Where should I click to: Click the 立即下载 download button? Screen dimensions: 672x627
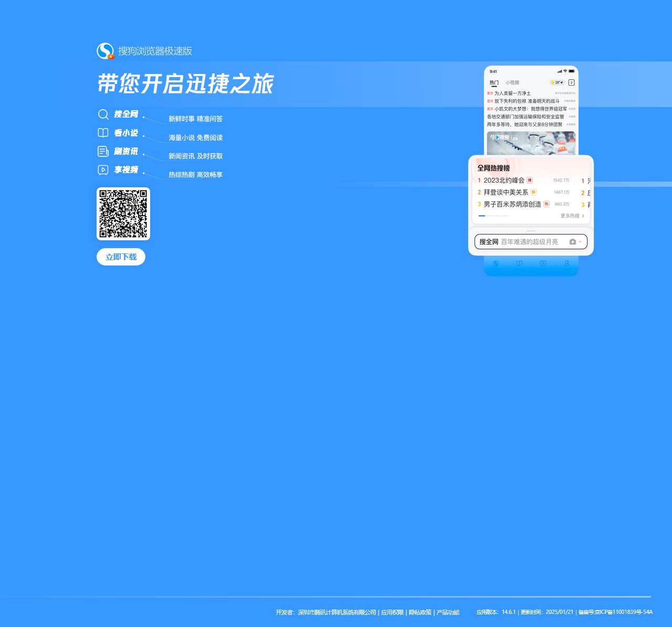pos(121,257)
